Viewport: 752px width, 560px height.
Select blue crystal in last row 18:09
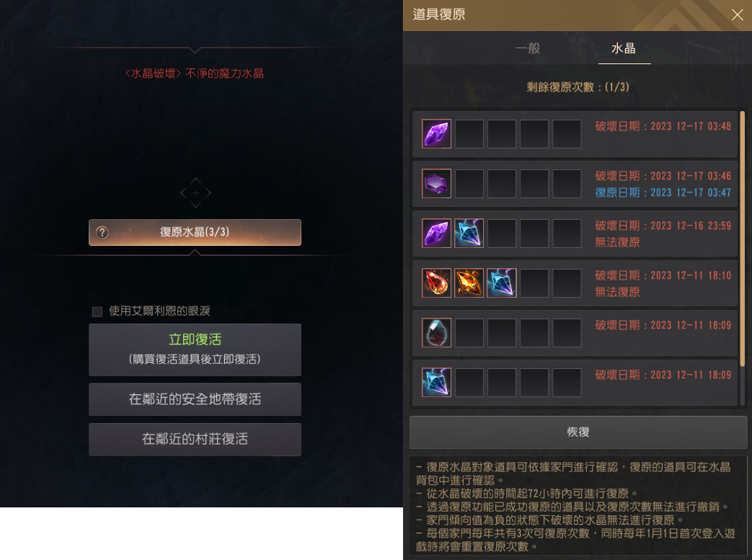click(x=436, y=383)
